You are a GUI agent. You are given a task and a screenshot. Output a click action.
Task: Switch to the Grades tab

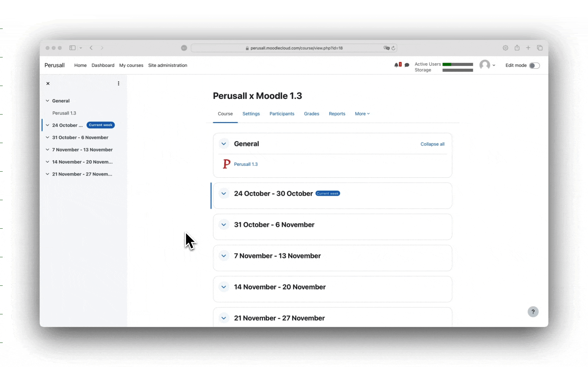pyautogui.click(x=311, y=114)
